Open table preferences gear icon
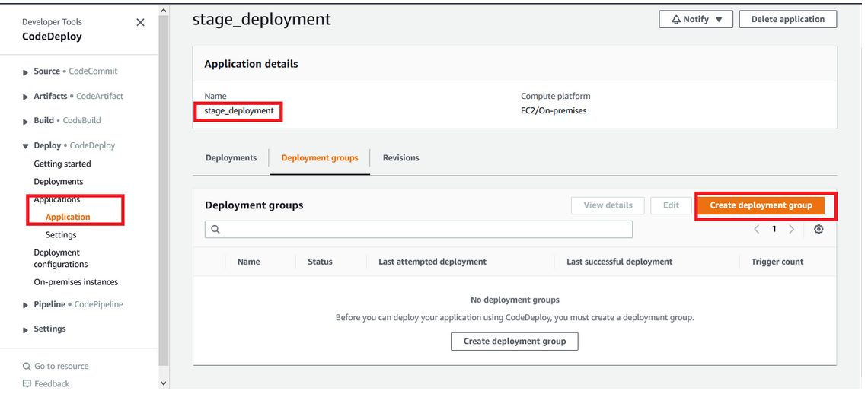The width and height of the screenshot is (868, 394). 819,229
